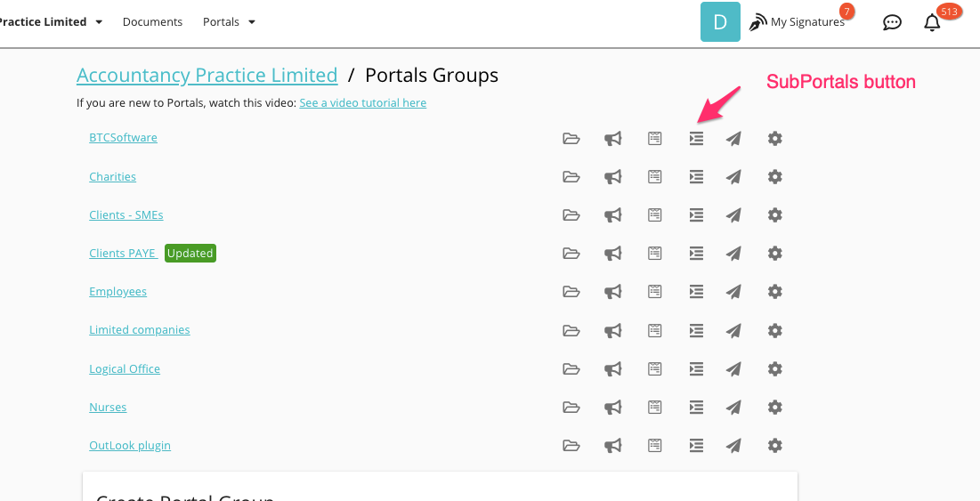
Task: Open the BTCSoftware portal group
Action: coord(123,138)
